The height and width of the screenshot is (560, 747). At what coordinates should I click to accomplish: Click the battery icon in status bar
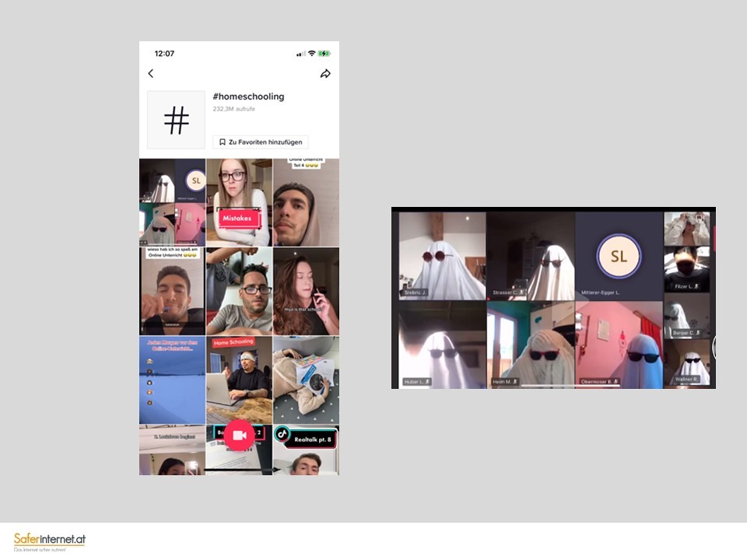click(324, 54)
